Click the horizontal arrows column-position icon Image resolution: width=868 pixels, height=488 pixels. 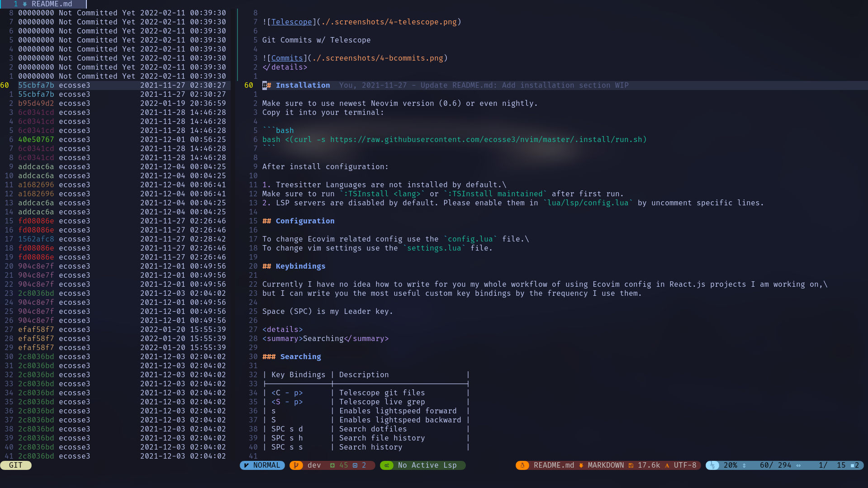pyautogui.click(x=798, y=465)
